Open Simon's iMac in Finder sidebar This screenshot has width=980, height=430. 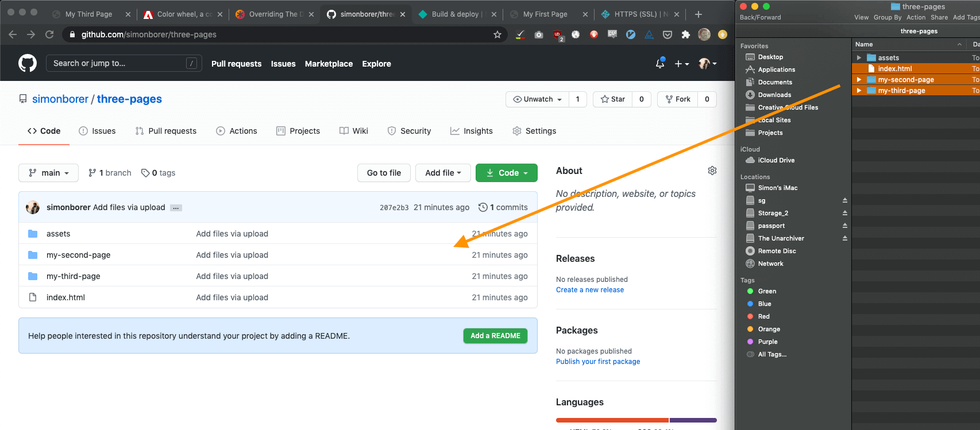(777, 188)
